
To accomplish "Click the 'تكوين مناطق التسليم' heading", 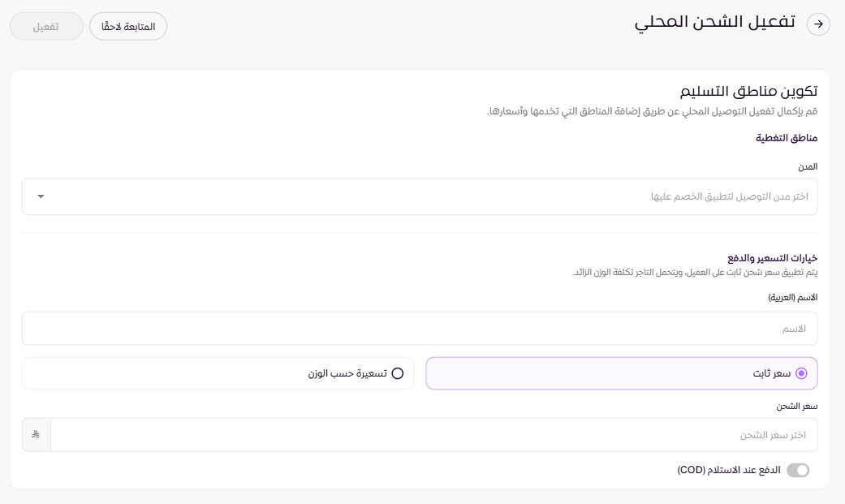I will coord(747,91).
